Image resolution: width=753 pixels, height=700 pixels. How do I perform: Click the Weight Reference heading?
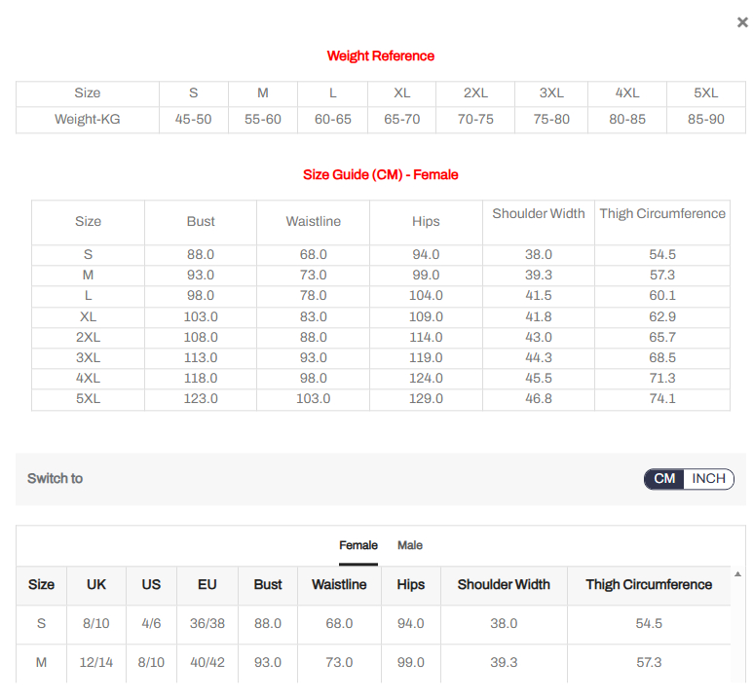click(381, 55)
